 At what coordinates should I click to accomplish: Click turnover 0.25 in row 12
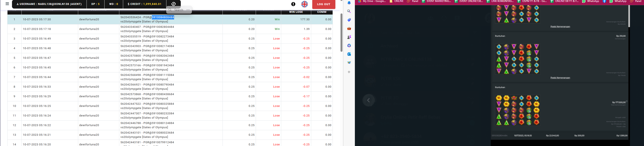point(251,125)
